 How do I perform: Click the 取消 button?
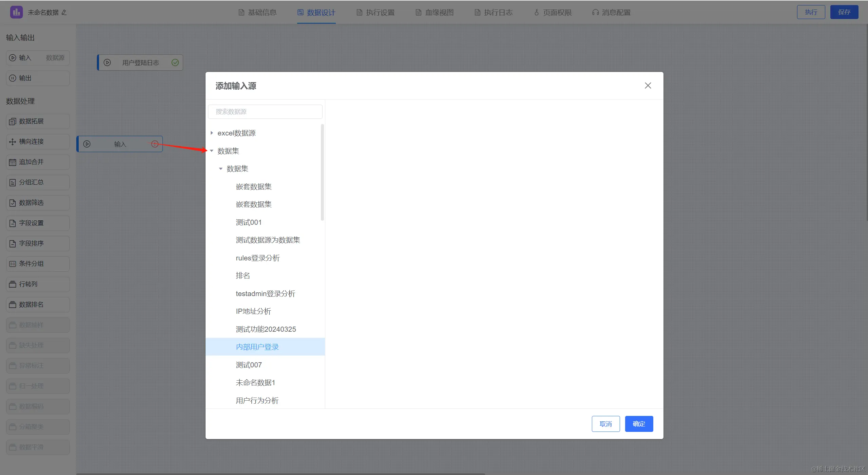(x=605, y=424)
